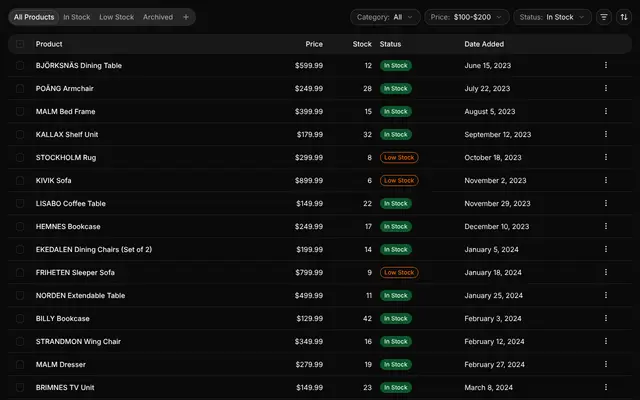Viewport: 640px width, 400px height.
Task: Open the Status: In Stock dropdown
Action: pos(552,17)
